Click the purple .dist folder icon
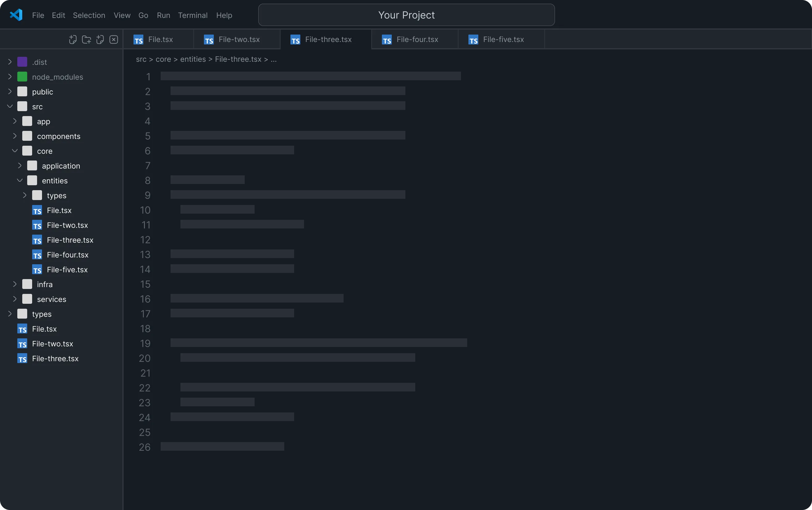The width and height of the screenshot is (812, 510). click(22, 62)
